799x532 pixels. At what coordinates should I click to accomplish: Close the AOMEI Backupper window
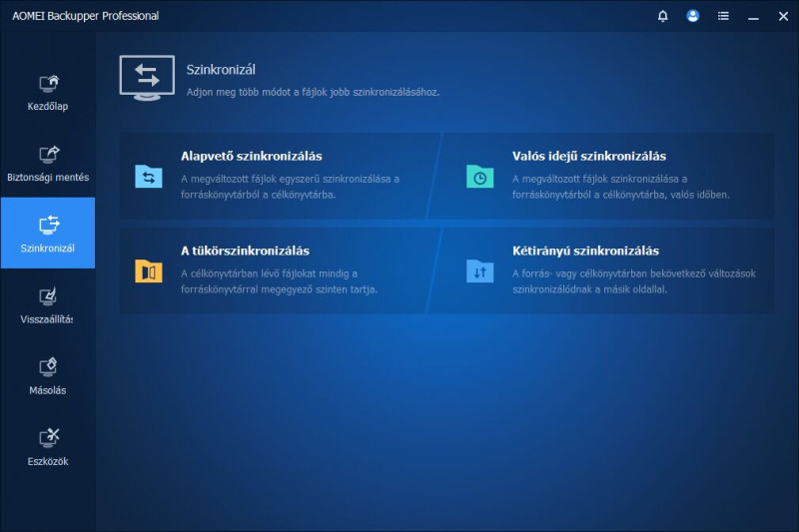click(x=783, y=16)
